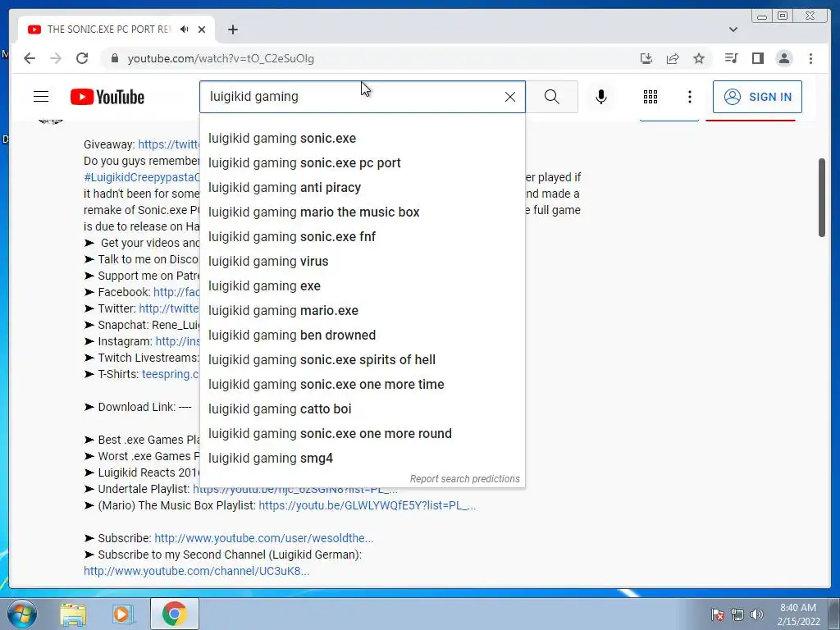Open the Music Box Playlist youtu.be link
This screenshot has width=840, height=630.
coord(367,505)
